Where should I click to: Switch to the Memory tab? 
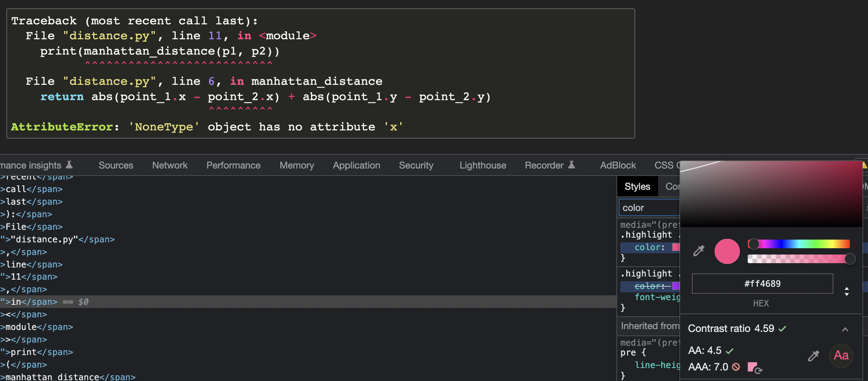click(x=297, y=165)
